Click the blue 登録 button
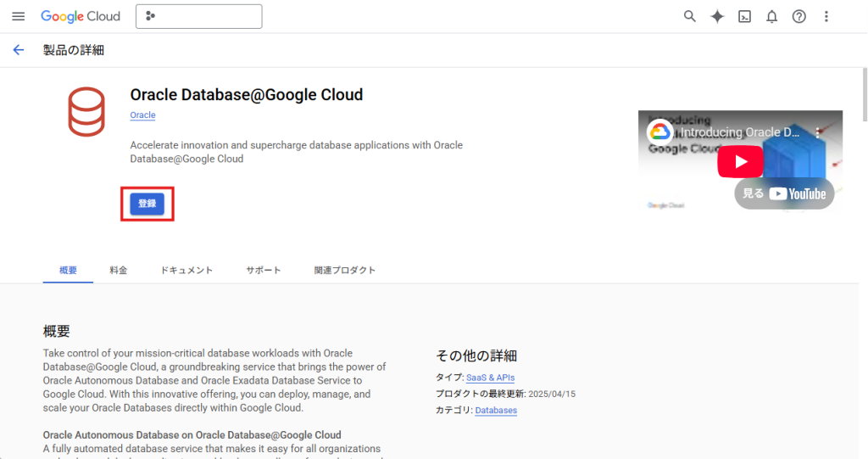 pyautogui.click(x=147, y=204)
